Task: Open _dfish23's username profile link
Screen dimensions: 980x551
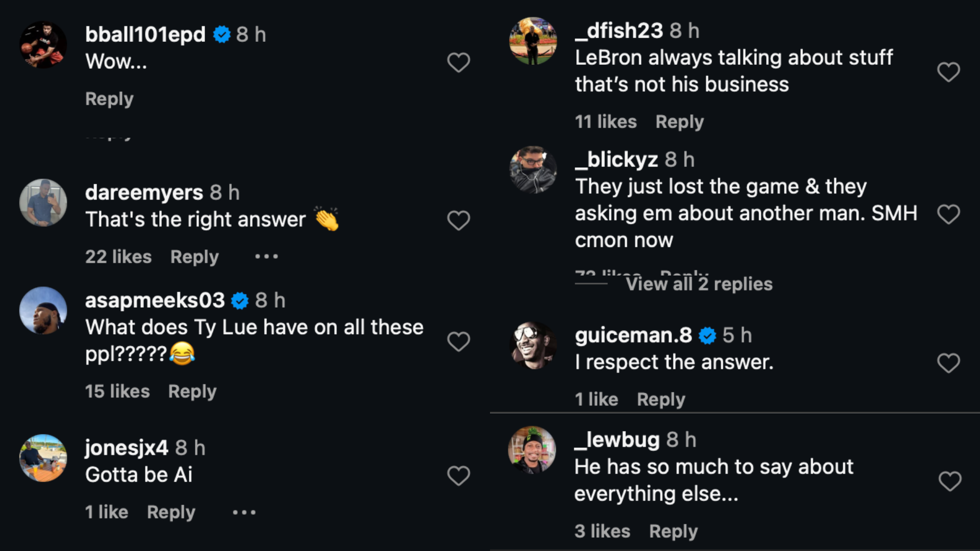Action: pyautogui.click(x=619, y=31)
